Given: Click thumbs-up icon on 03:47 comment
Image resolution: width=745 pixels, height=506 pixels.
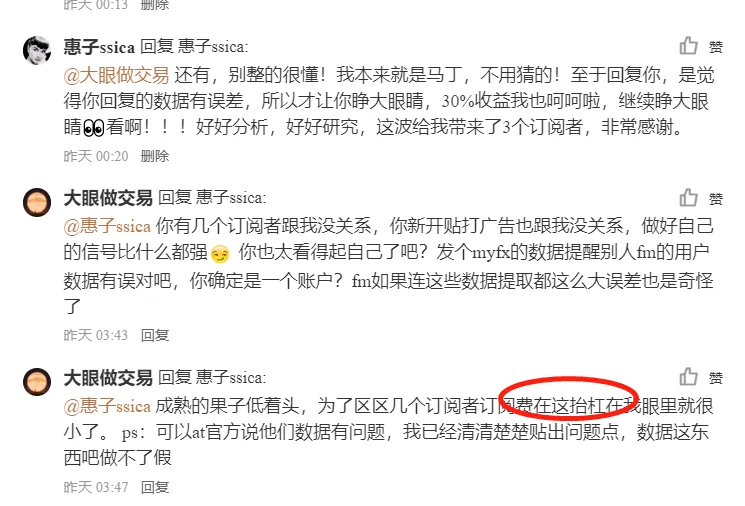Looking at the screenshot, I should 688,376.
